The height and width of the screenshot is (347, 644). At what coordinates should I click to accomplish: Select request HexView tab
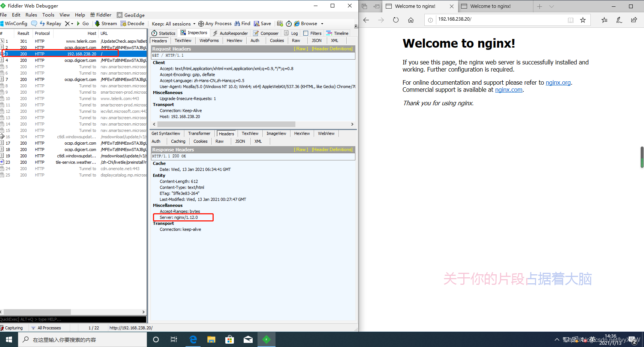click(x=234, y=40)
